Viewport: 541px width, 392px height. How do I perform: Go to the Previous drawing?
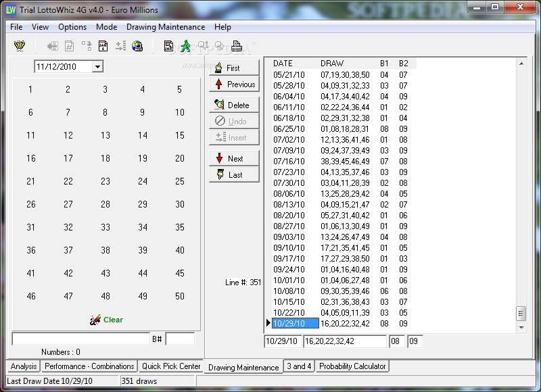[234, 84]
